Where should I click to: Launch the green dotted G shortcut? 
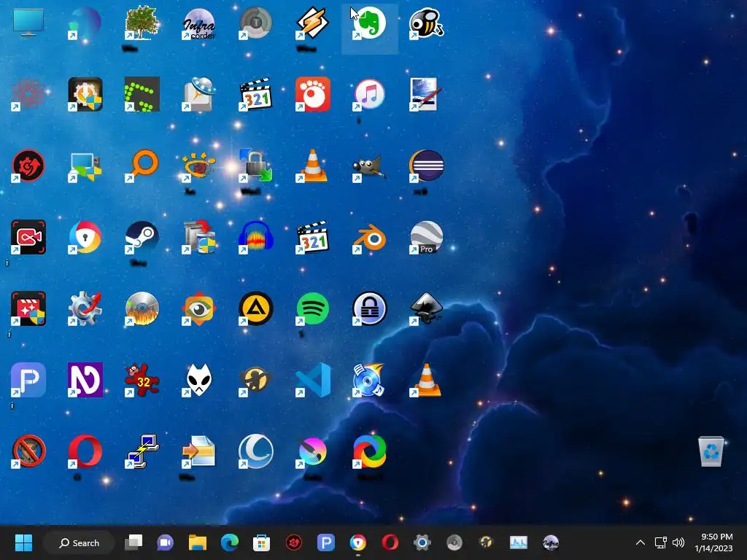(142, 94)
